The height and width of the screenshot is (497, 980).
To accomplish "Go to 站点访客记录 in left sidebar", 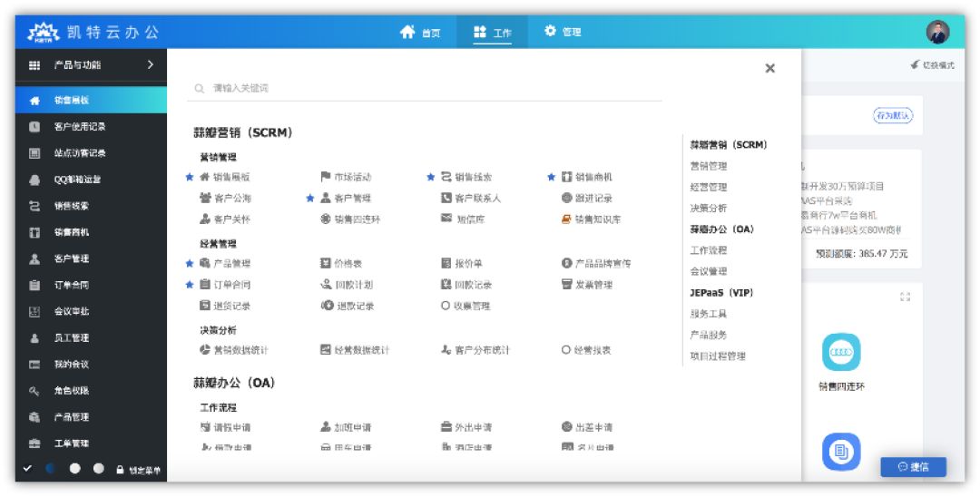I will coord(92,153).
